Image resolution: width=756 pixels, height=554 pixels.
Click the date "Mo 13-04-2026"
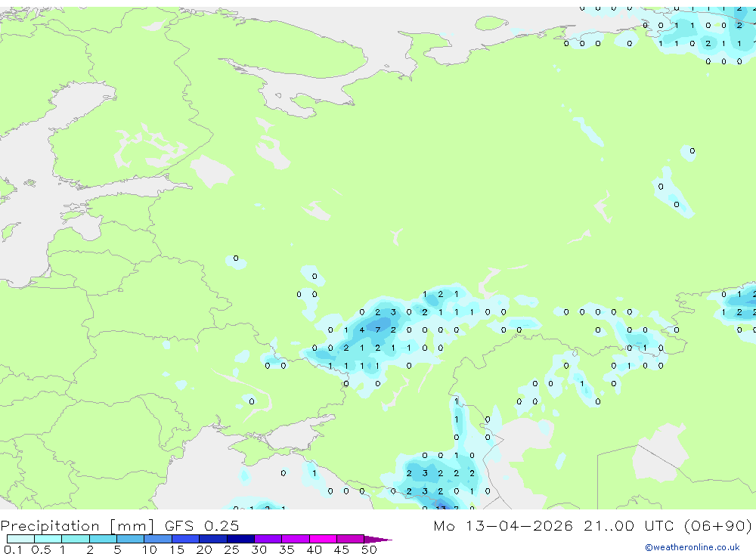[x=503, y=525]
